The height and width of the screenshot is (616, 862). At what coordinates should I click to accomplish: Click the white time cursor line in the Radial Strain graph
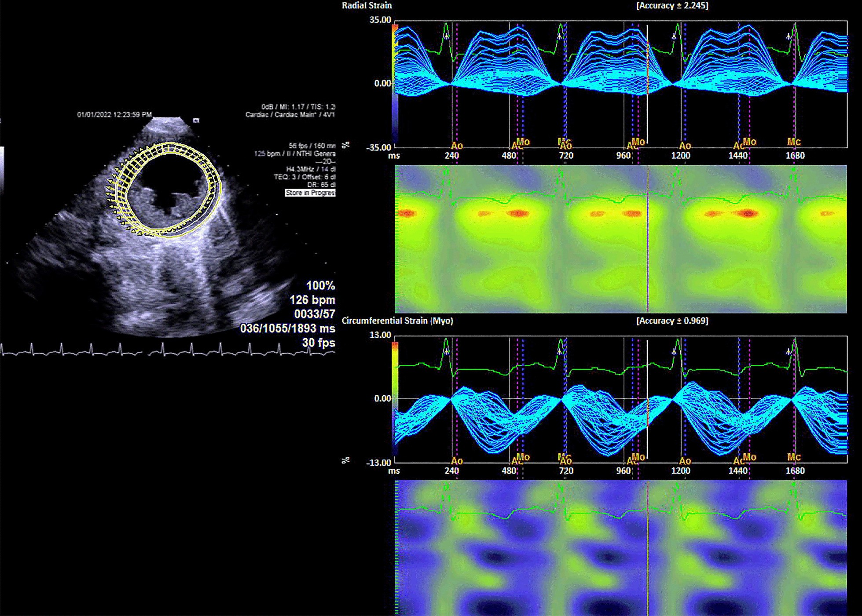point(647,84)
